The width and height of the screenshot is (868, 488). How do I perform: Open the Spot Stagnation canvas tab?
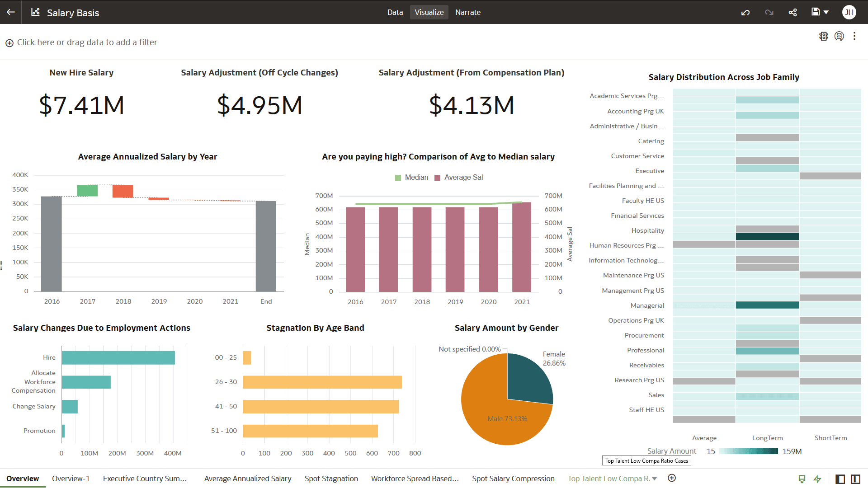coord(331,479)
